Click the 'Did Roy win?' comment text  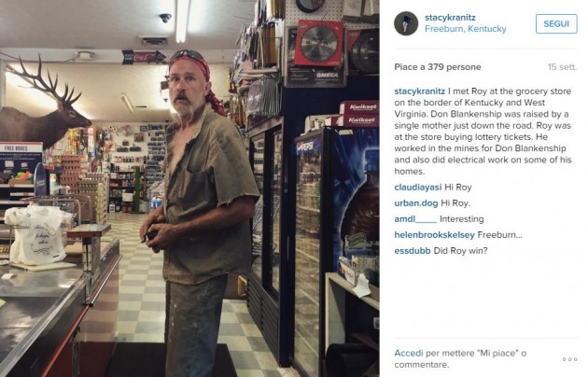pos(460,251)
